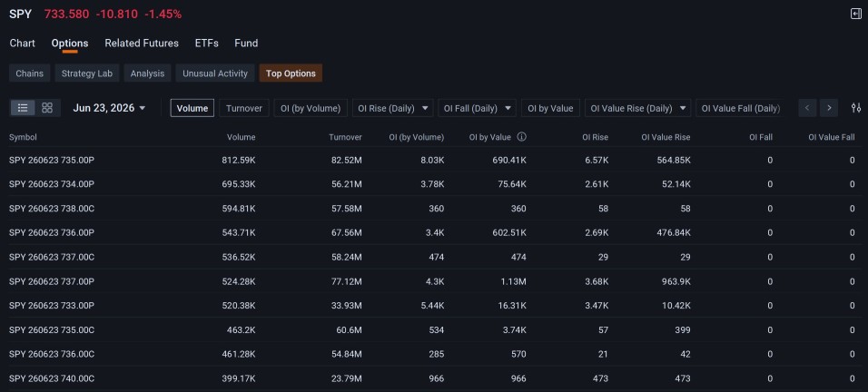Open SPY 260623 736.00P contract

click(52, 233)
